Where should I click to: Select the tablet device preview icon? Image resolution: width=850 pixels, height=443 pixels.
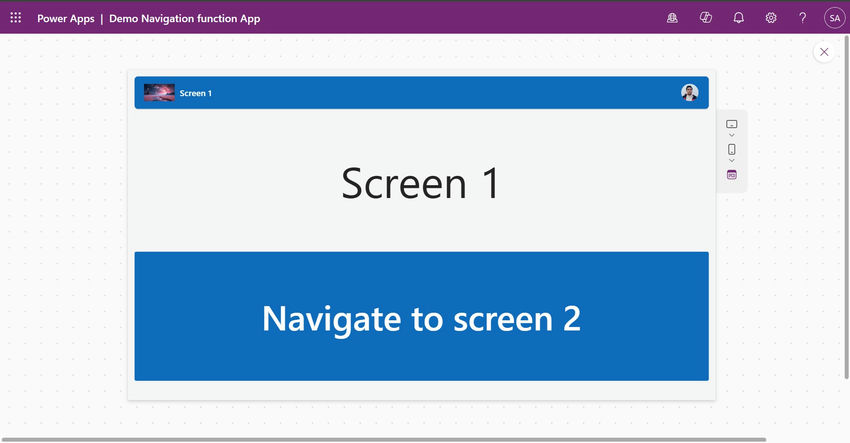731,124
